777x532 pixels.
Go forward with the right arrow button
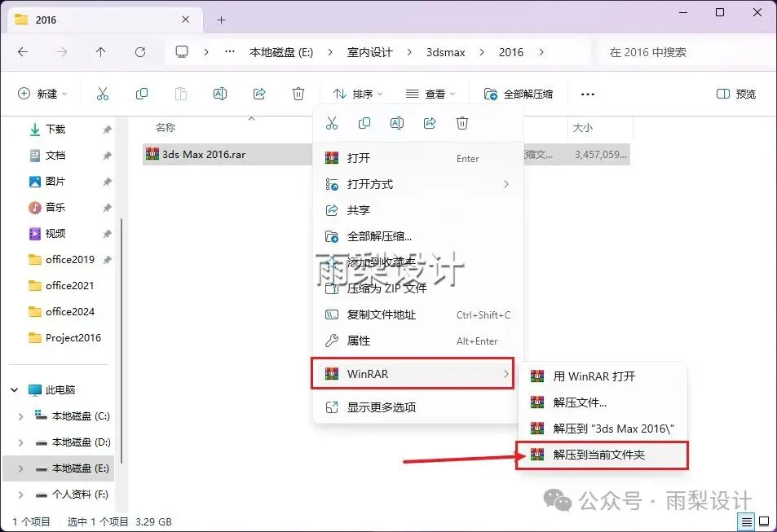[62, 52]
